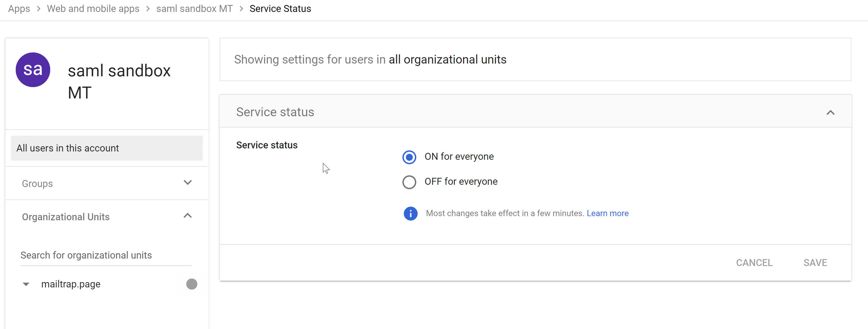The width and height of the screenshot is (868, 329).
Task: Navigate to saml sandbox MT breadcrumb
Action: click(194, 9)
